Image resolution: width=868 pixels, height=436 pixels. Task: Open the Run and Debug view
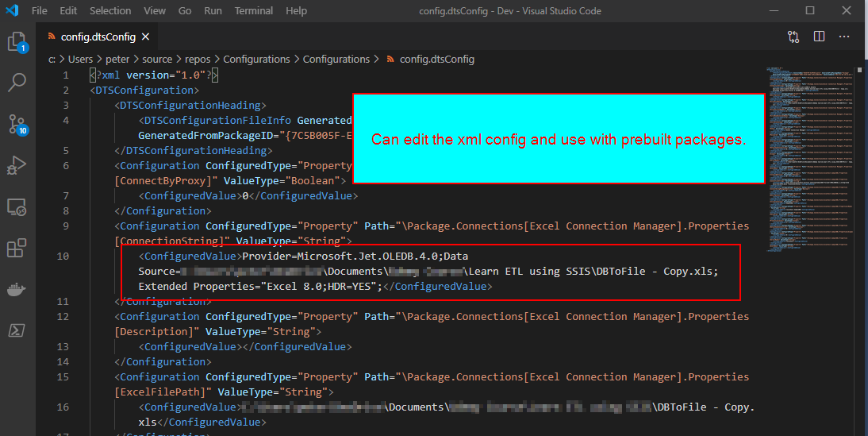click(x=17, y=166)
